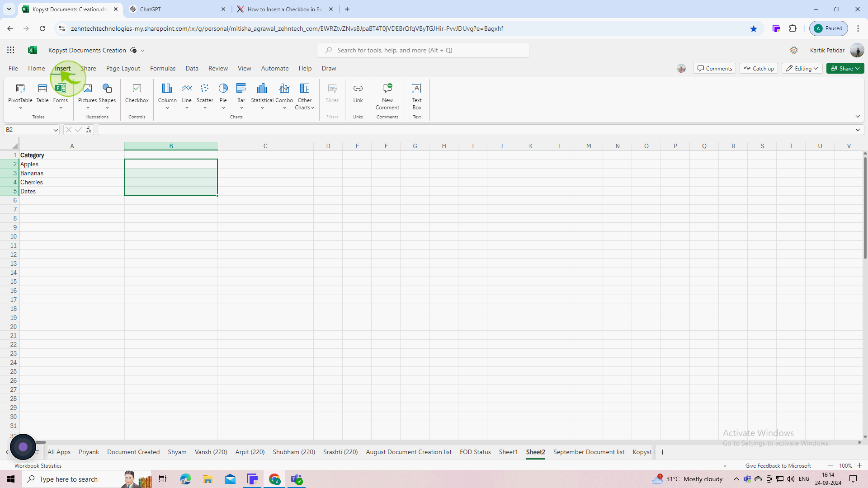The image size is (868, 488).
Task: Open the document title dropdown chevron
Action: [x=142, y=51]
